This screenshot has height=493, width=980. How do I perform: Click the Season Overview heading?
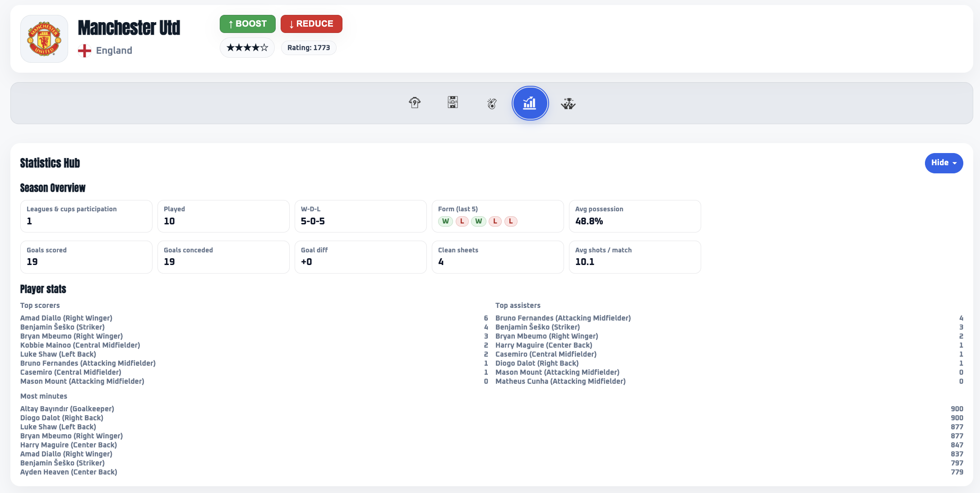[x=53, y=188]
